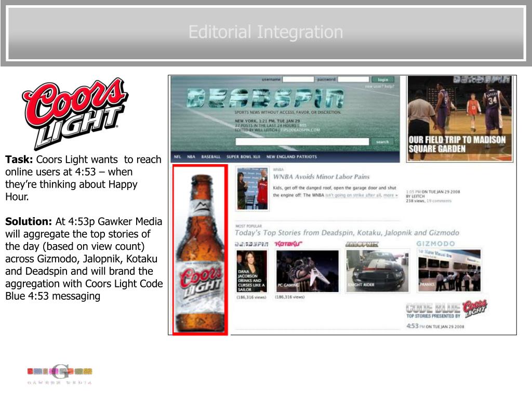Click the Coors Light logo on the slide
Image resolution: width=532 pixels, height=399 pixels.
(75, 113)
